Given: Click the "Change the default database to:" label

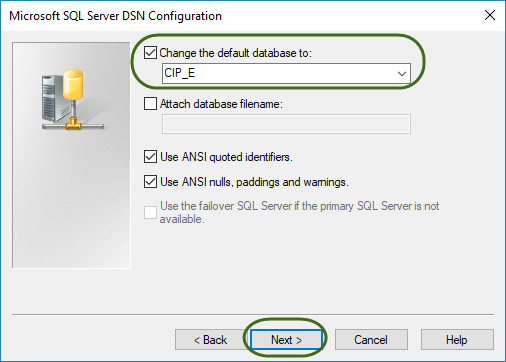Looking at the screenshot, I should point(235,53).
